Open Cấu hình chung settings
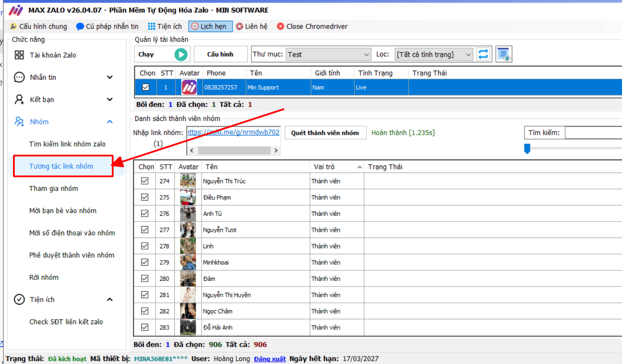622x364 pixels. [39, 26]
